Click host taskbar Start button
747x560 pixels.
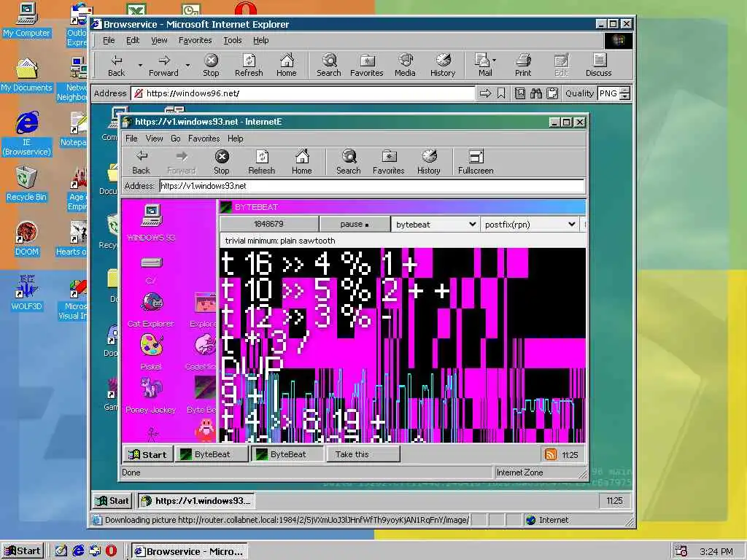[23, 551]
